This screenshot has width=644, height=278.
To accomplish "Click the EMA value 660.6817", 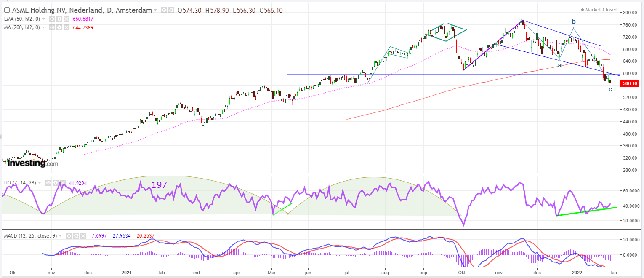I will pyautogui.click(x=83, y=19).
